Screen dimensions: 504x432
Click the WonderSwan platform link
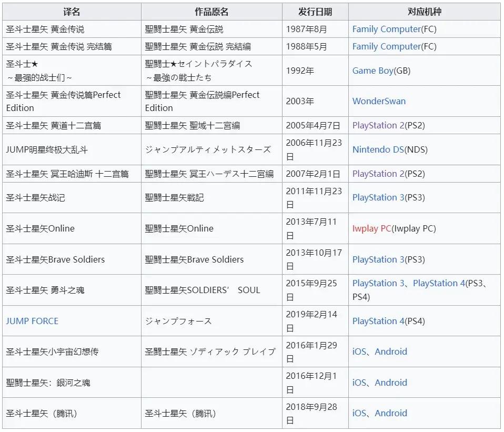pos(379,101)
